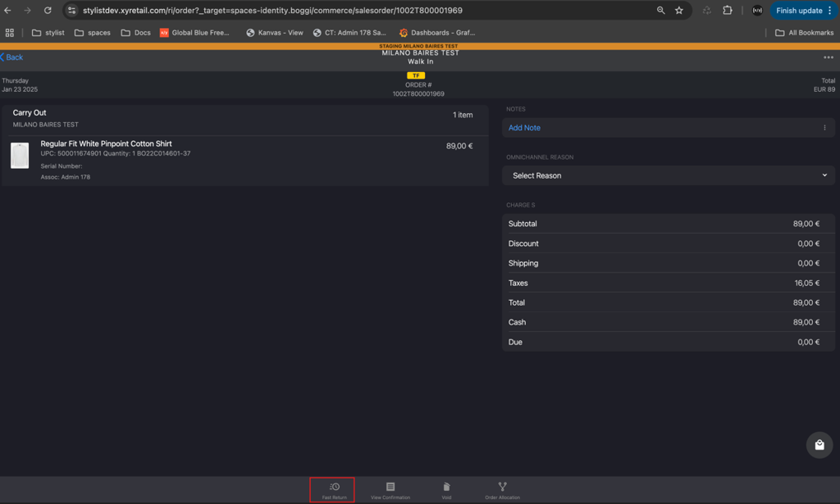Open the Kanvas - View bookmark
This screenshot has height=504, width=840.
tap(274, 33)
